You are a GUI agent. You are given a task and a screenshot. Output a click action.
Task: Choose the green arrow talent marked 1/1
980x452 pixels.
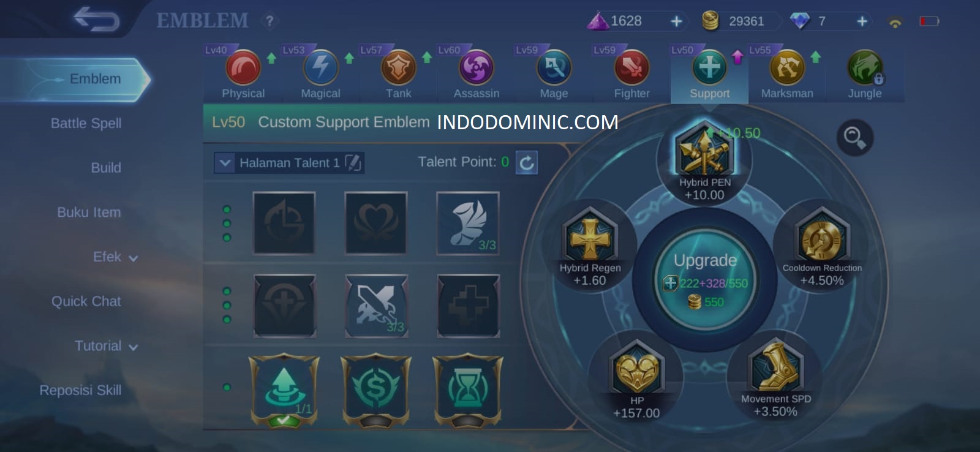coord(284,390)
